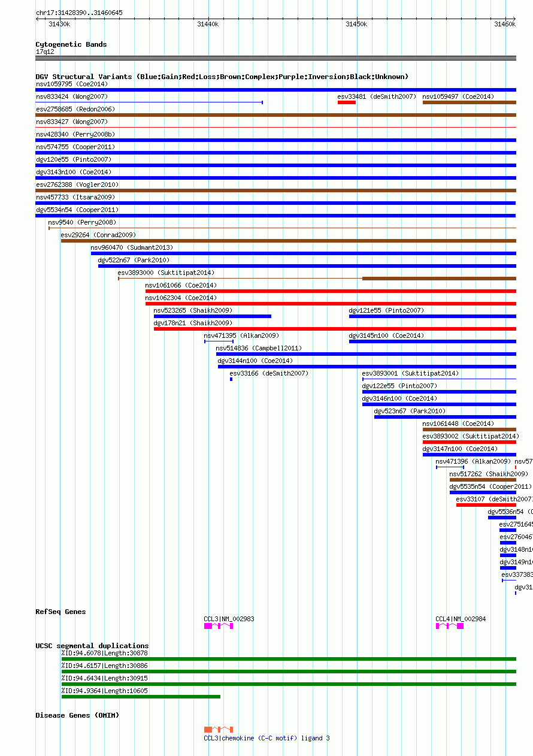Screen dimensions: 533x756
Task: Open dgv522n67 (Park2010) variant
Action: point(134,260)
